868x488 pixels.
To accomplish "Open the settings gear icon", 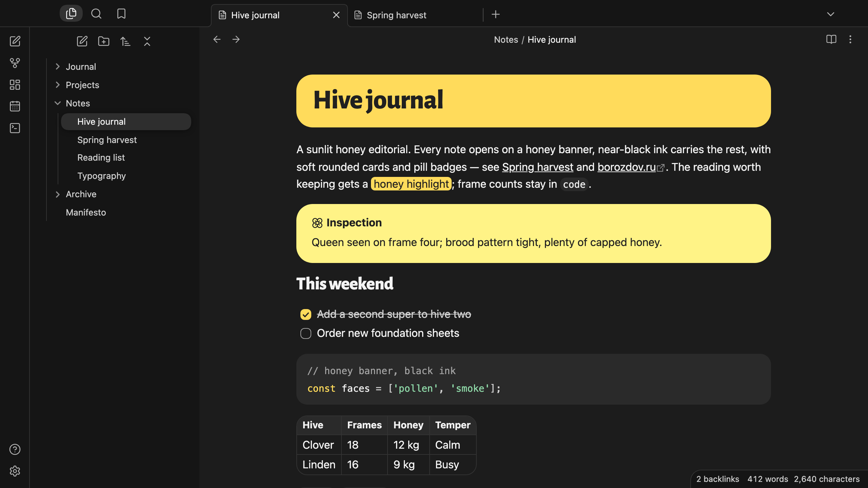I will 15,471.
